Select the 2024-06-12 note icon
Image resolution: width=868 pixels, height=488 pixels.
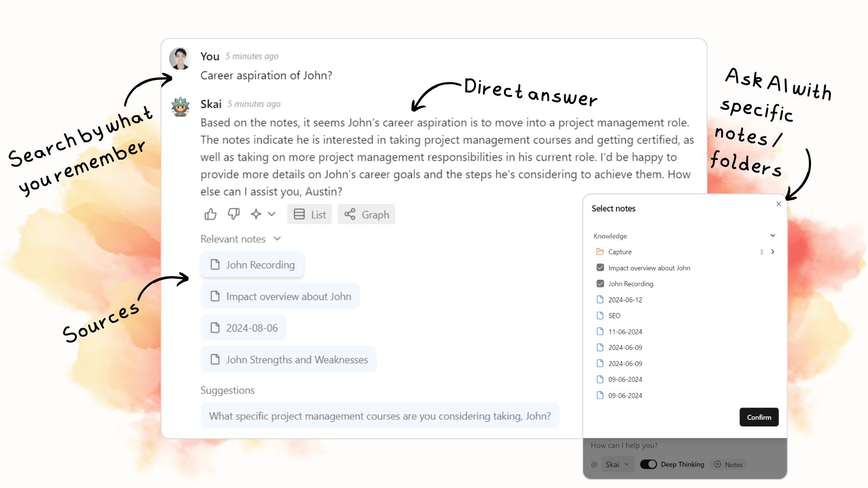[x=600, y=300]
